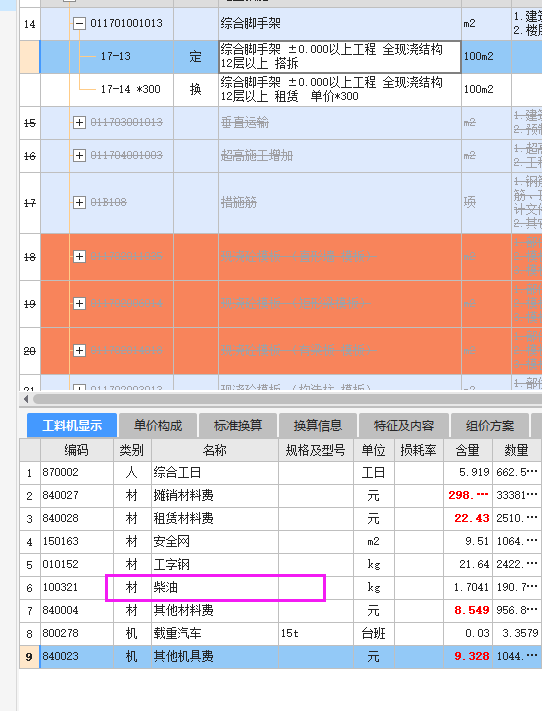Click the 超高施工增加 item name
The image size is (542, 711).
coord(257,156)
